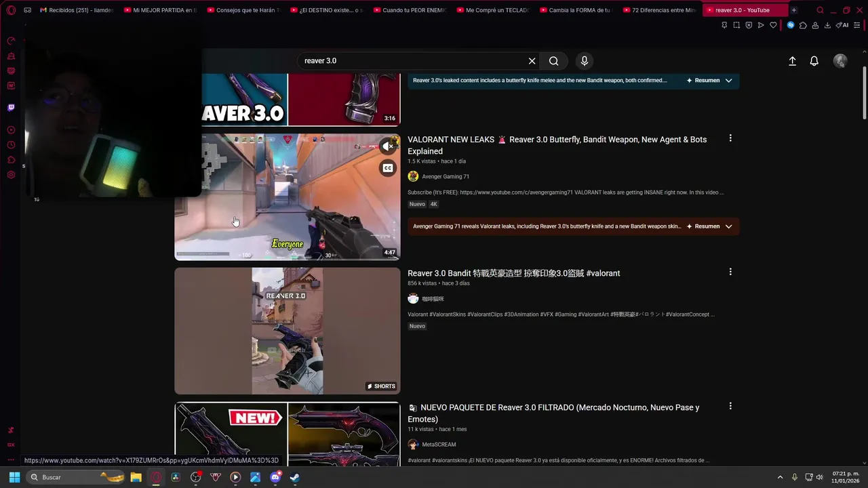Open the YouTube account avatar menu
The height and width of the screenshot is (488, 868).
[840, 61]
